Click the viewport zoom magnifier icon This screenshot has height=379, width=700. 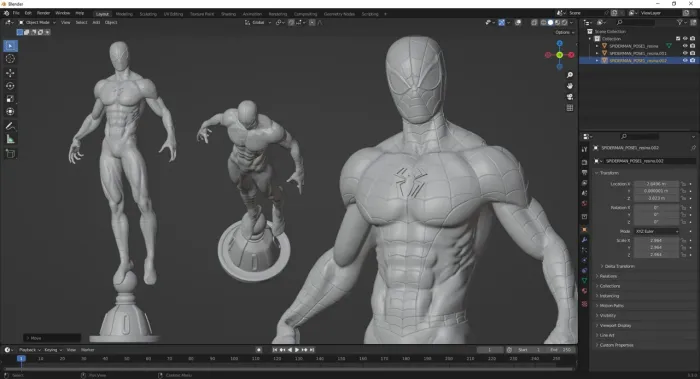pyautogui.click(x=570, y=75)
